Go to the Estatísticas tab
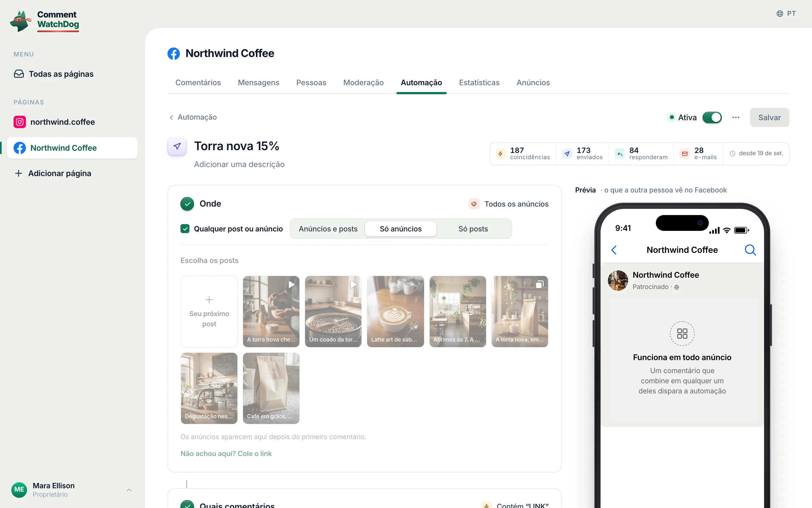This screenshot has height=508, width=812. tap(479, 83)
